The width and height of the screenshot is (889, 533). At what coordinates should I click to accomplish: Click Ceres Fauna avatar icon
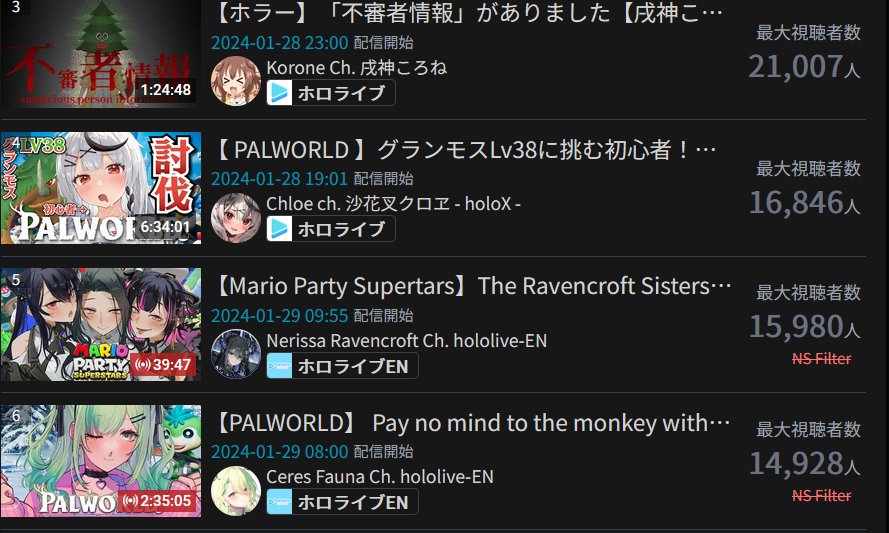[236, 491]
